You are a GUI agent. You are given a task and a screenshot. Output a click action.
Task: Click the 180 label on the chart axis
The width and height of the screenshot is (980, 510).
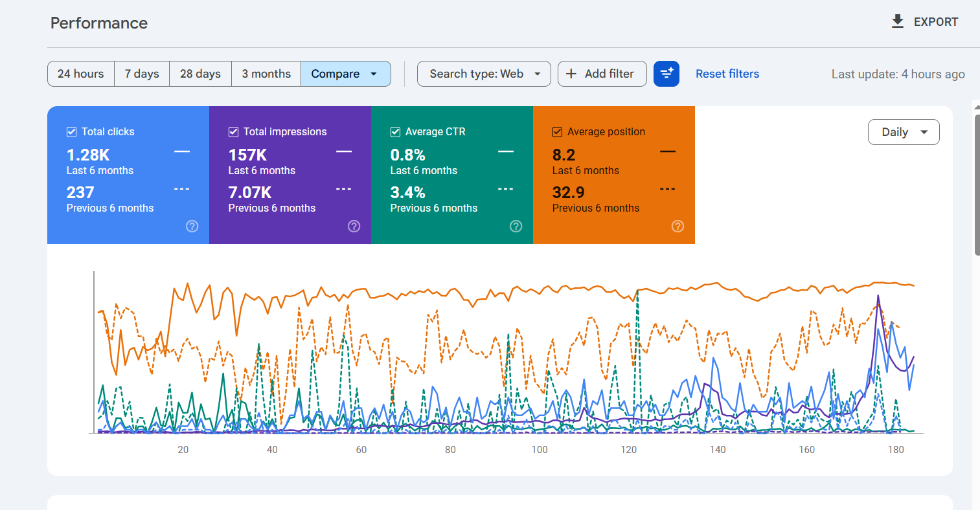(x=896, y=450)
